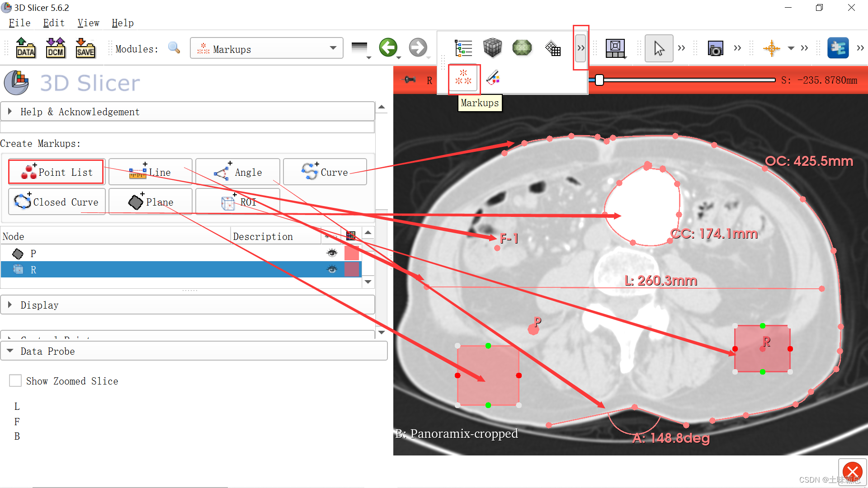Click the module search magnifier
The image size is (868, 488).
coord(174,47)
